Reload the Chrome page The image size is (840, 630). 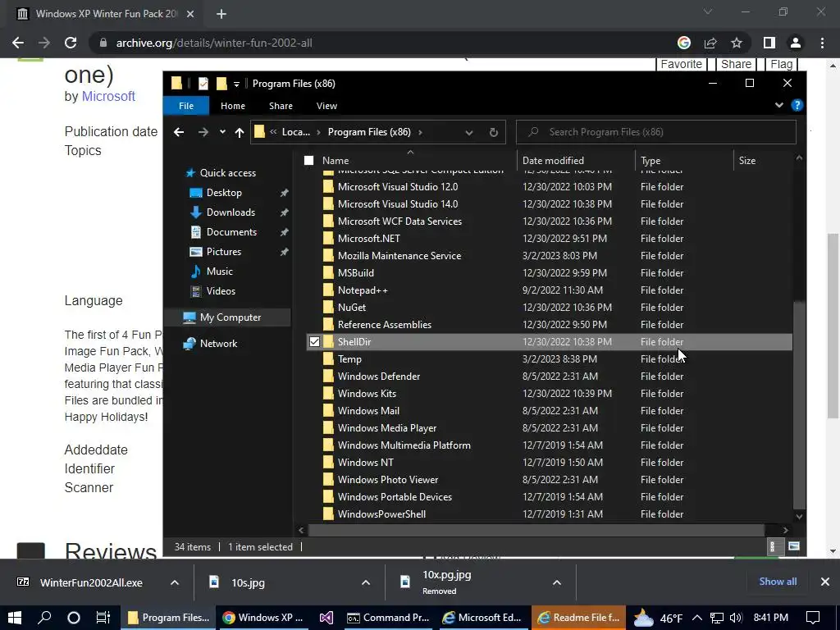coord(71,43)
